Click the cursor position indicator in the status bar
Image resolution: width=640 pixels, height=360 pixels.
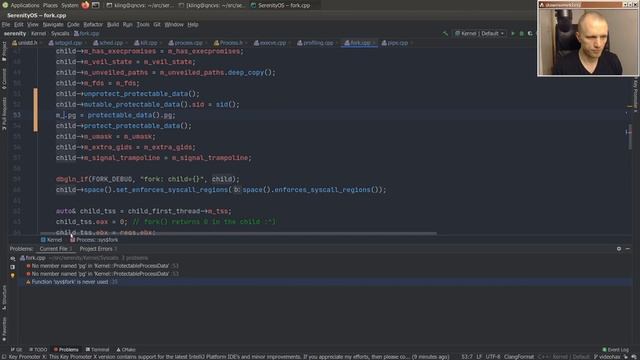467,357
